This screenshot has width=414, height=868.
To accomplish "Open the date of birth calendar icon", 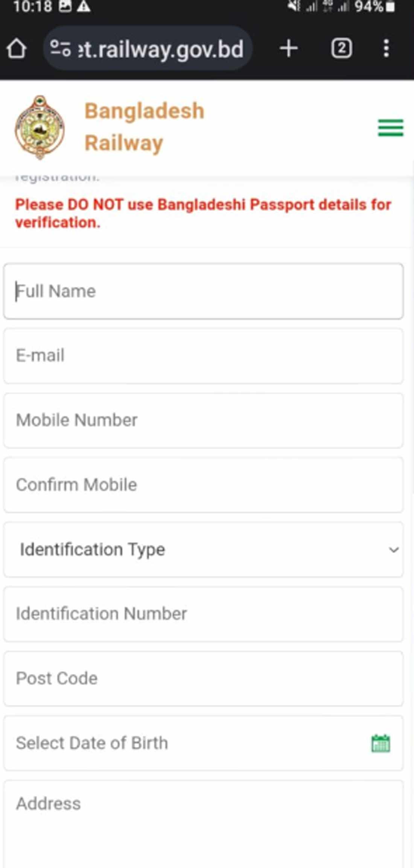I will coord(381,743).
